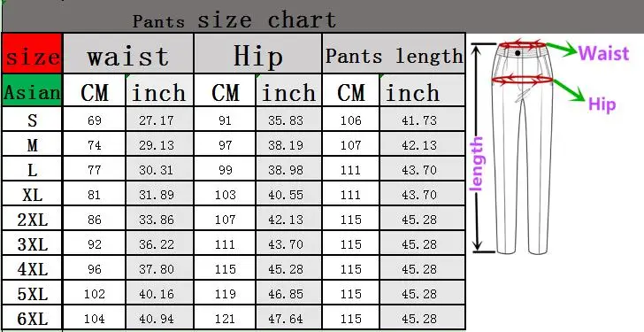
Task: Click the M pants length inch value 42.13
Action: click(x=419, y=145)
